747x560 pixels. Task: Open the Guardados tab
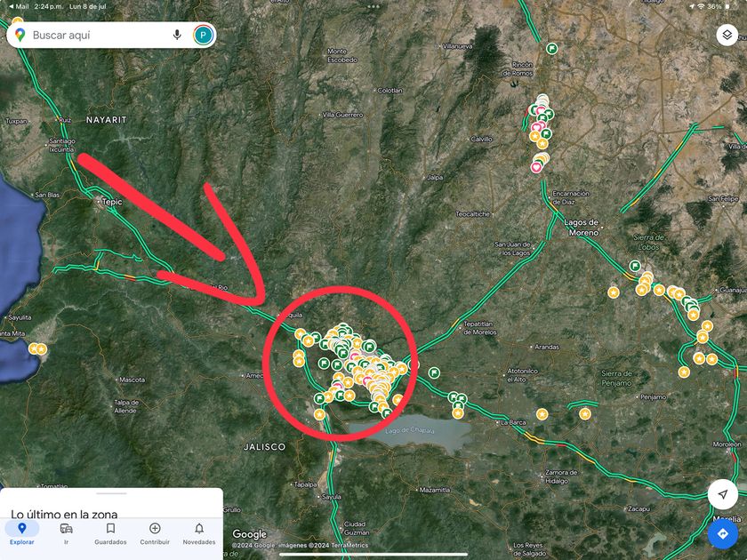pyautogui.click(x=110, y=533)
